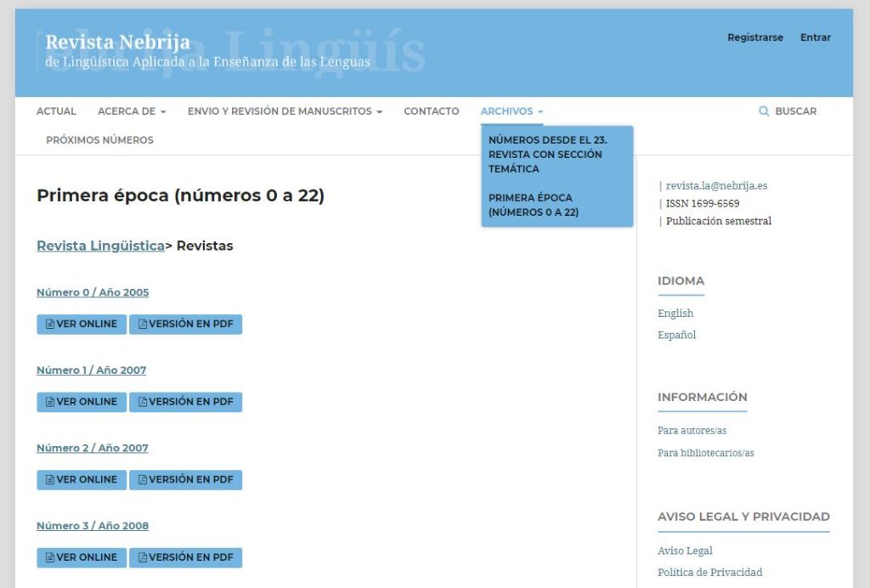The image size is (870, 588).
Task: Click the Registrarse link
Action: (755, 37)
